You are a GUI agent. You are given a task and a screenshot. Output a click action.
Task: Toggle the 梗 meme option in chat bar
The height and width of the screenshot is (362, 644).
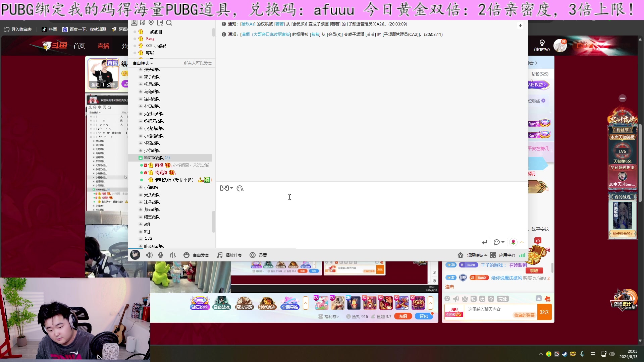tap(482, 299)
